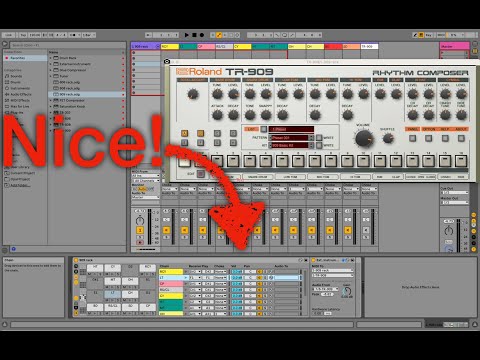The width and height of the screenshot is (480, 360).
Task: Fold the 909 rack group track
Action: 158,47
